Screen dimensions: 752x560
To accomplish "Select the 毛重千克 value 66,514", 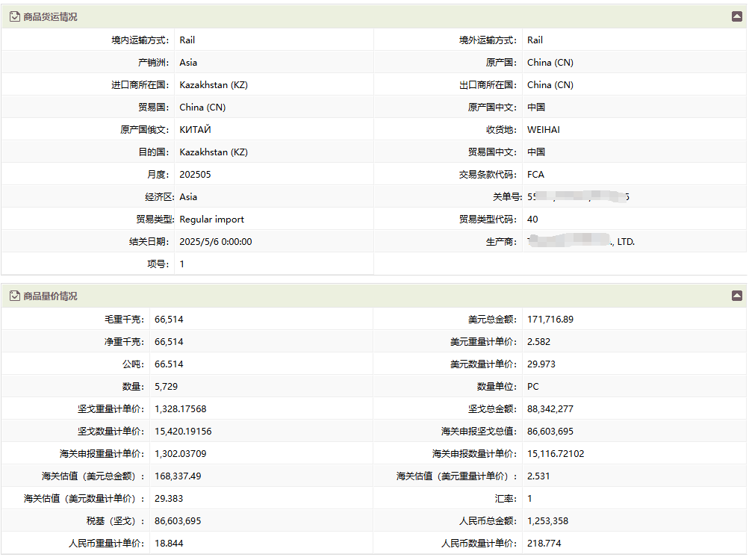I will click(x=169, y=320).
